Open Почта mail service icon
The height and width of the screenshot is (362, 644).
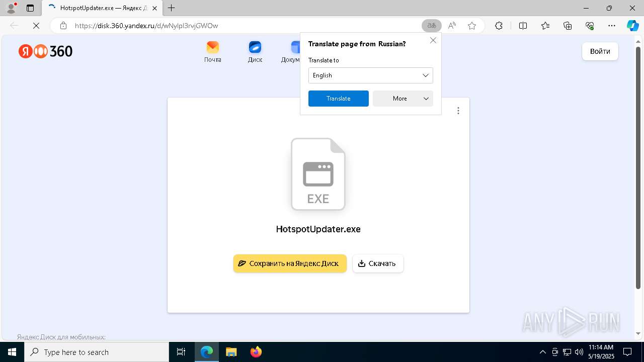(213, 52)
